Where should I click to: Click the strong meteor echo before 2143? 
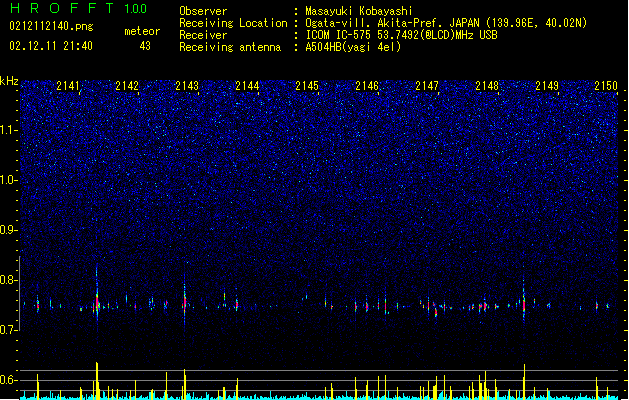tap(185, 301)
